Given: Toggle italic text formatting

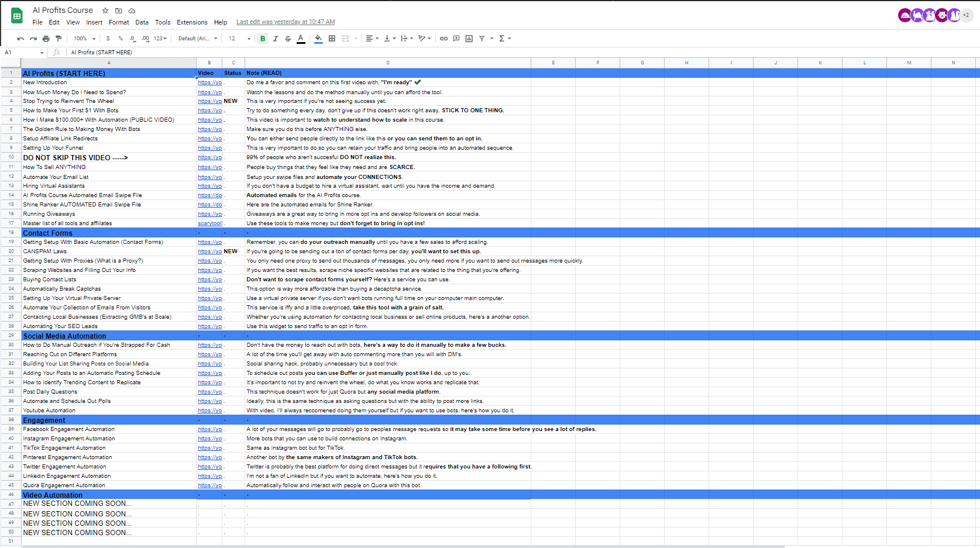Looking at the screenshot, I should click(275, 39).
